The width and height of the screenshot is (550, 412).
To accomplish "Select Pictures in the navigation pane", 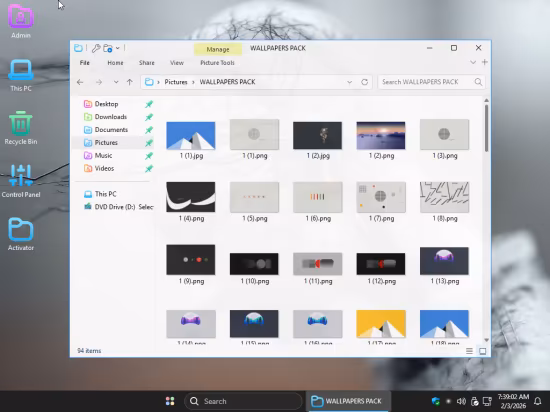I will tap(106, 143).
